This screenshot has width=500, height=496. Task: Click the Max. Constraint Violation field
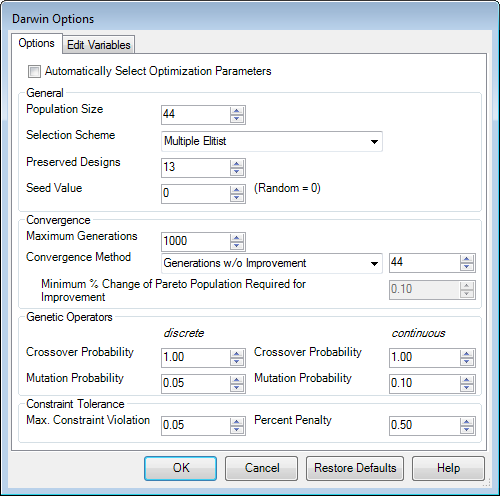coord(196,426)
